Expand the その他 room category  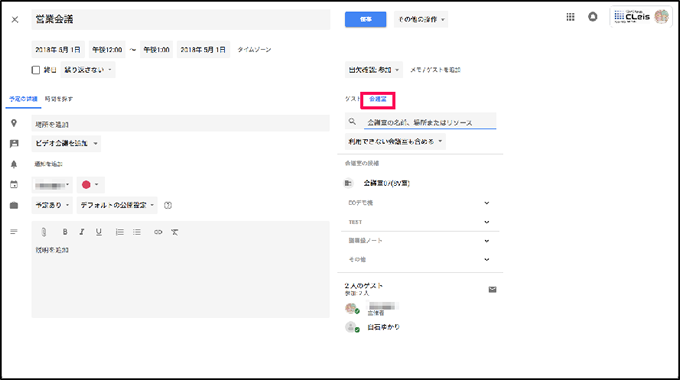click(419, 259)
